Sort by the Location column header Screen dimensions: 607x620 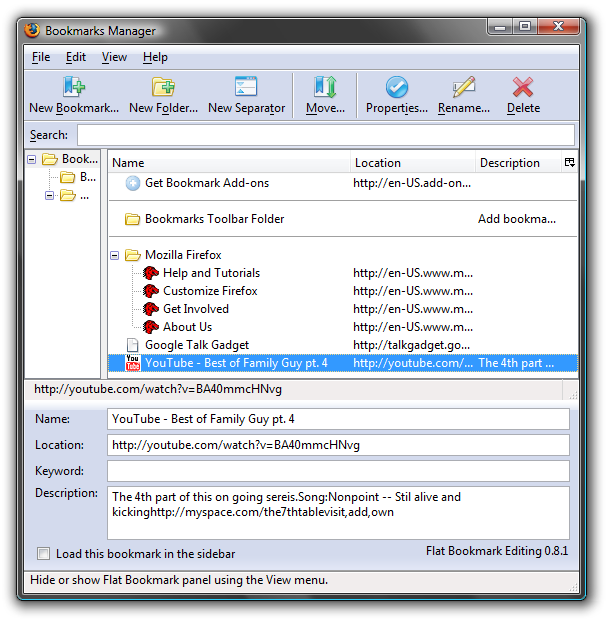pyautogui.click(x=412, y=163)
